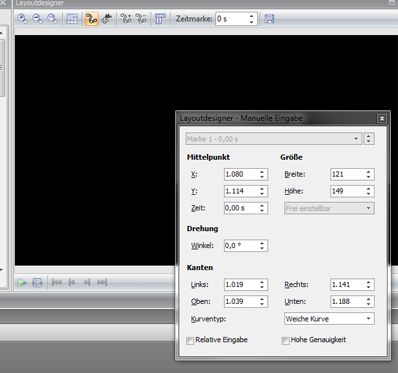Jump to the first marker

(x=57, y=282)
